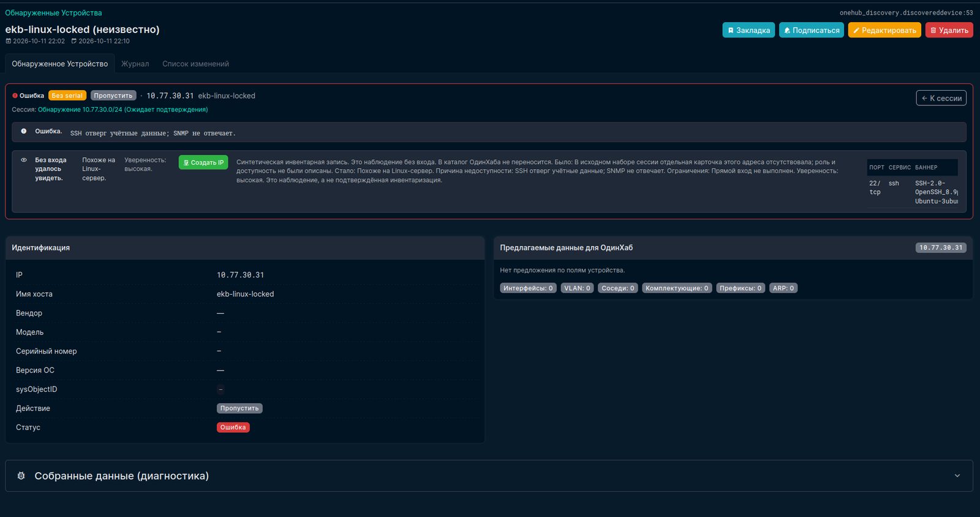This screenshot has height=517, width=980.
Task: Click the alert icon in the Ошибка message
Action: pyautogui.click(x=24, y=131)
